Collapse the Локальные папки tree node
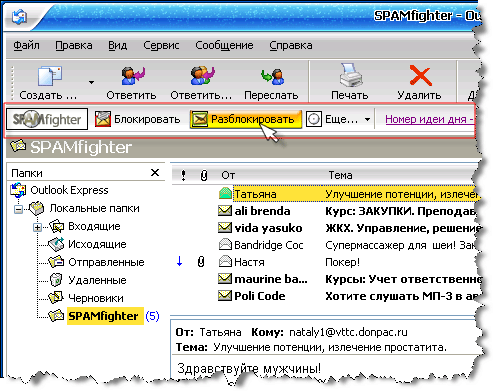The width and height of the screenshot is (493, 391). 19,210
